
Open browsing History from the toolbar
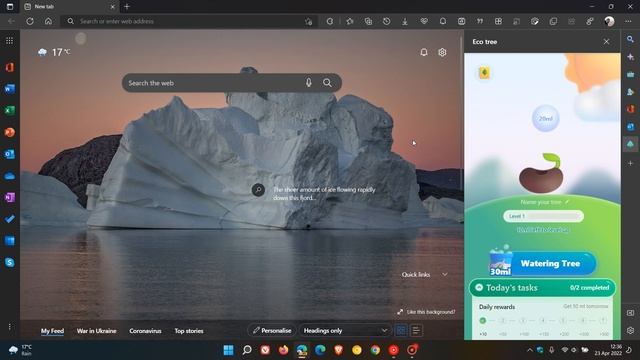click(387, 21)
